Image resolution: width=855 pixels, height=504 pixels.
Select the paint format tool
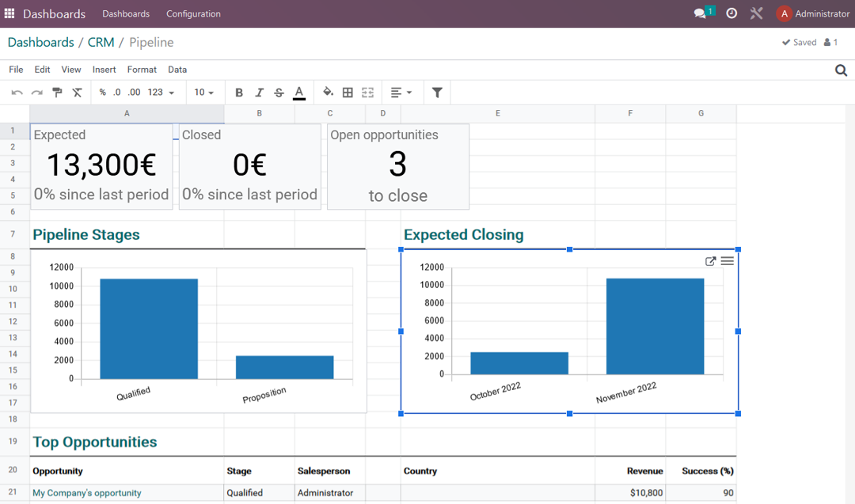coord(57,93)
